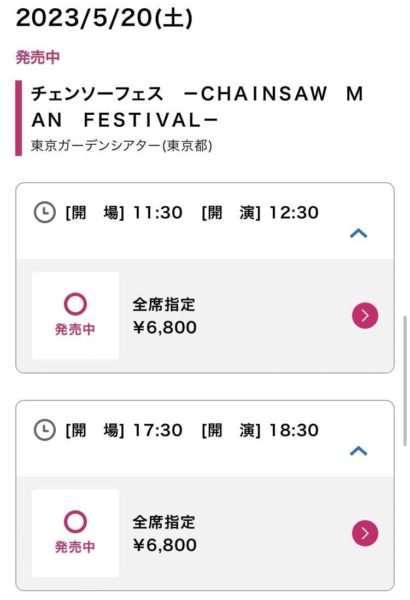
Task: Click the 2023/5/20(土) date heading
Action: click(x=104, y=18)
